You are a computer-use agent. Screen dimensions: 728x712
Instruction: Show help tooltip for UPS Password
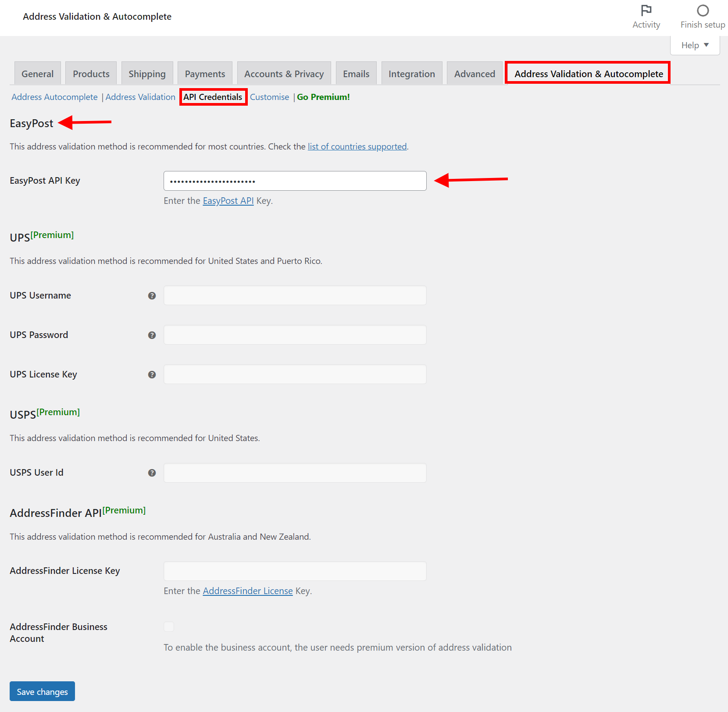point(152,335)
